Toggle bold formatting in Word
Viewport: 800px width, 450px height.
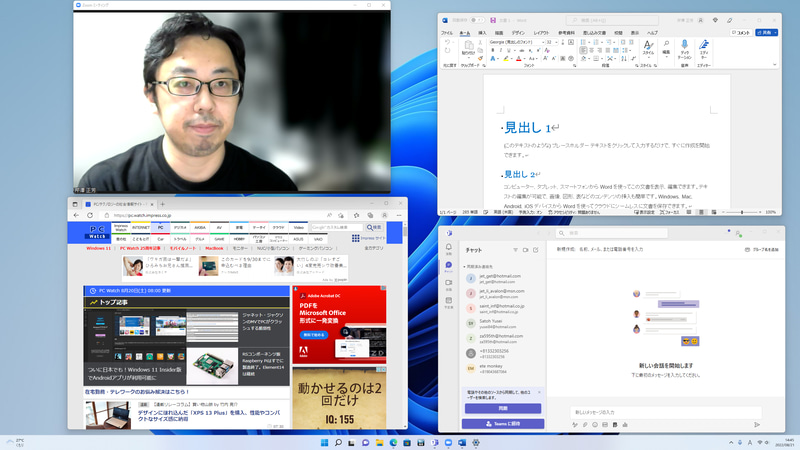click(492, 51)
